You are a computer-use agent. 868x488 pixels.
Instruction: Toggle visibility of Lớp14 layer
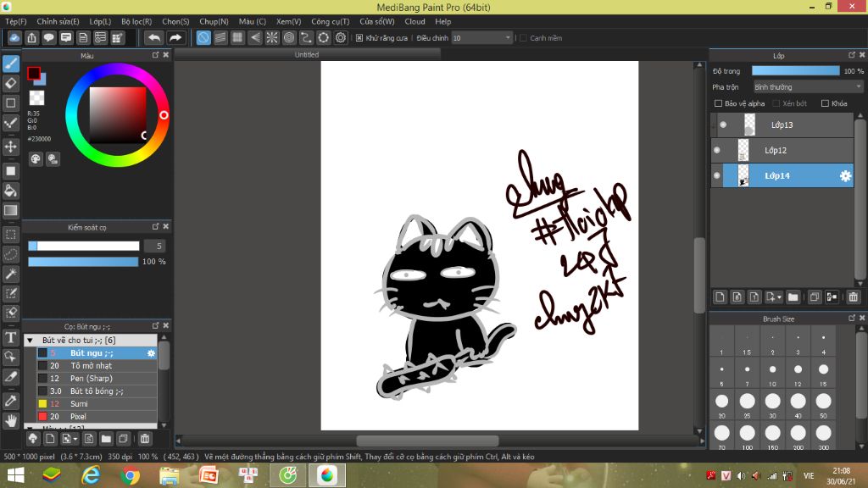click(717, 175)
